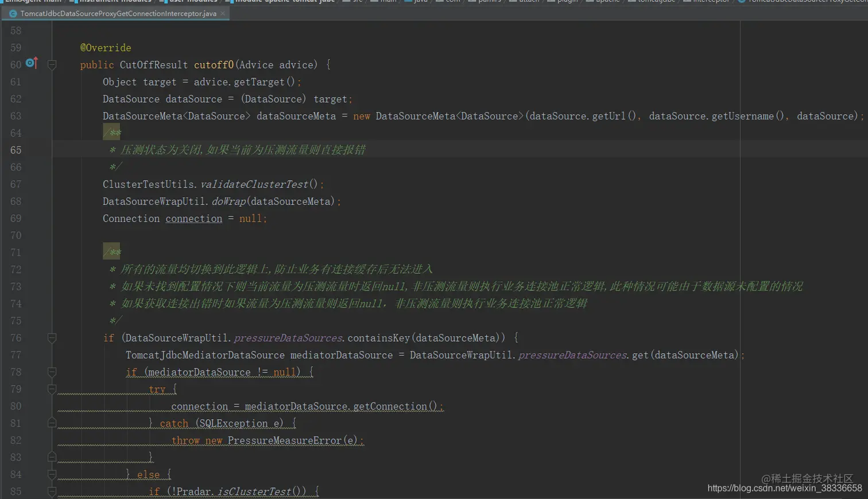Click the cutoff0 method name
This screenshot has width=868, height=499.
click(x=214, y=65)
